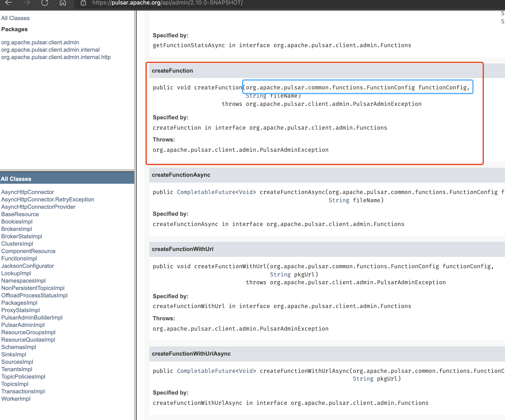The height and width of the screenshot is (420, 505).
Task: Click the createFunctionWithUrlAsync method heading
Action: point(191,354)
